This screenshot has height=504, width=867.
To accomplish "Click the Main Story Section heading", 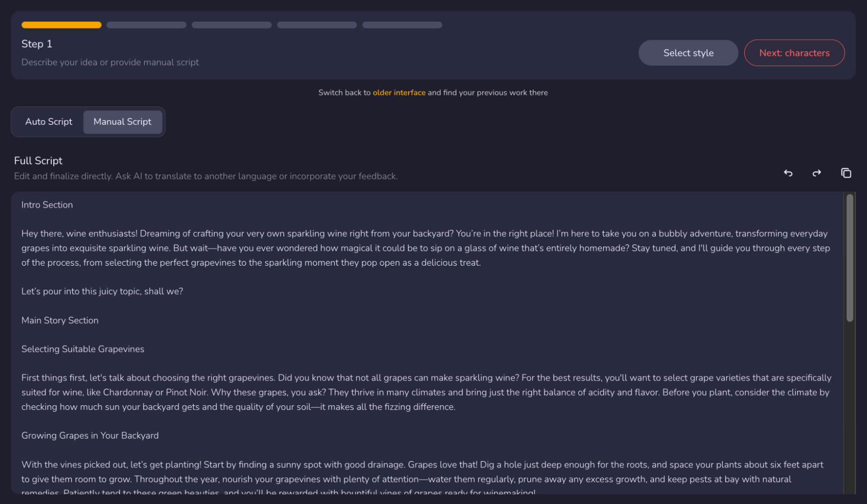I will [59, 320].
